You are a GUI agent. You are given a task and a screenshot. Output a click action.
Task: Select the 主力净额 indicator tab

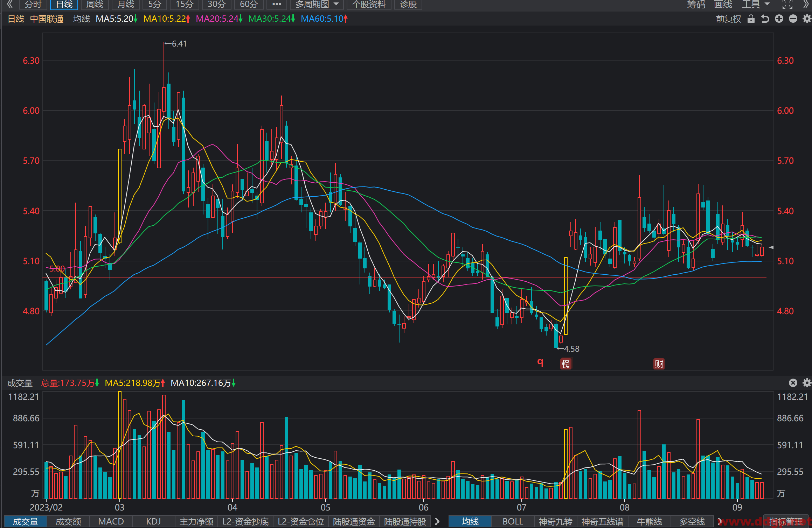click(x=196, y=522)
